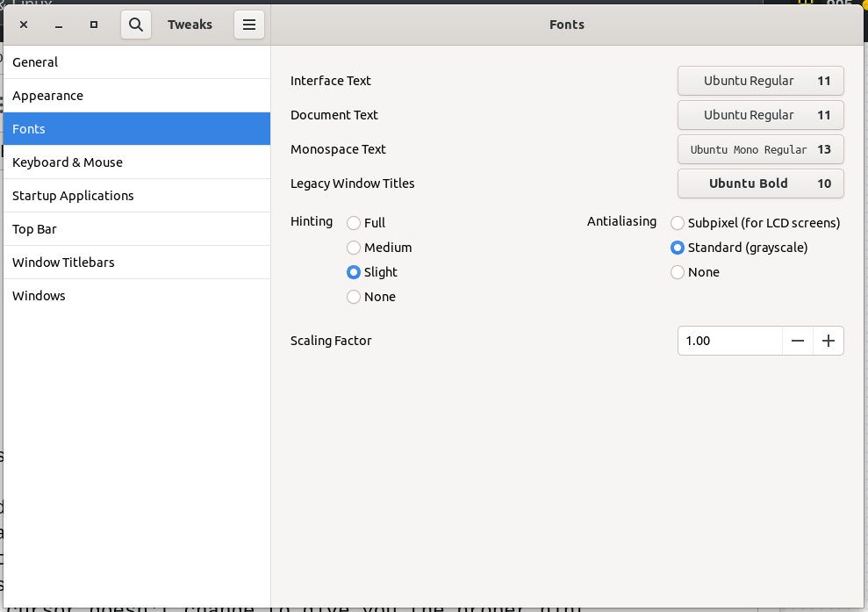The height and width of the screenshot is (612, 868).
Task: Change the Monospace Text font
Action: coord(760,149)
